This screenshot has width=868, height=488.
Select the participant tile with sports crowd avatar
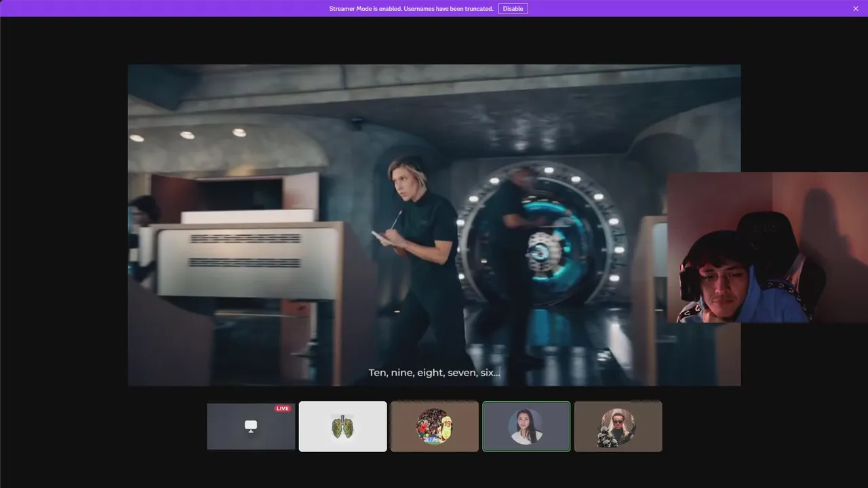tap(435, 426)
